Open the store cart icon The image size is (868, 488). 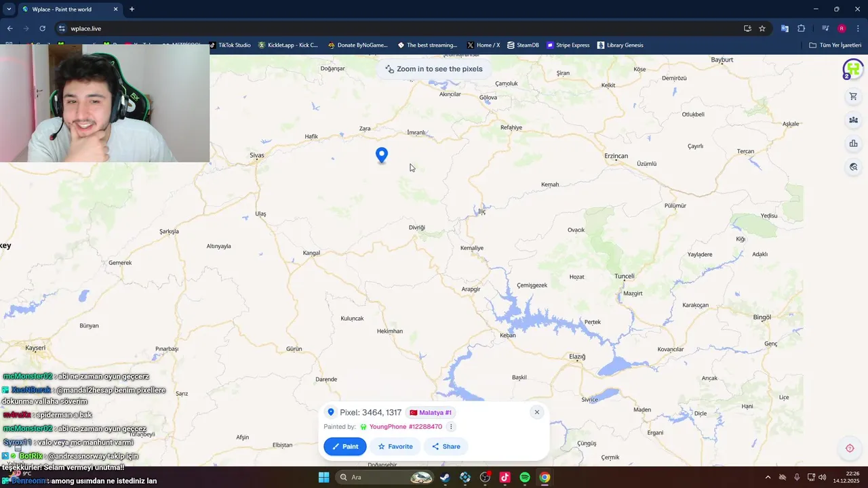coord(853,96)
